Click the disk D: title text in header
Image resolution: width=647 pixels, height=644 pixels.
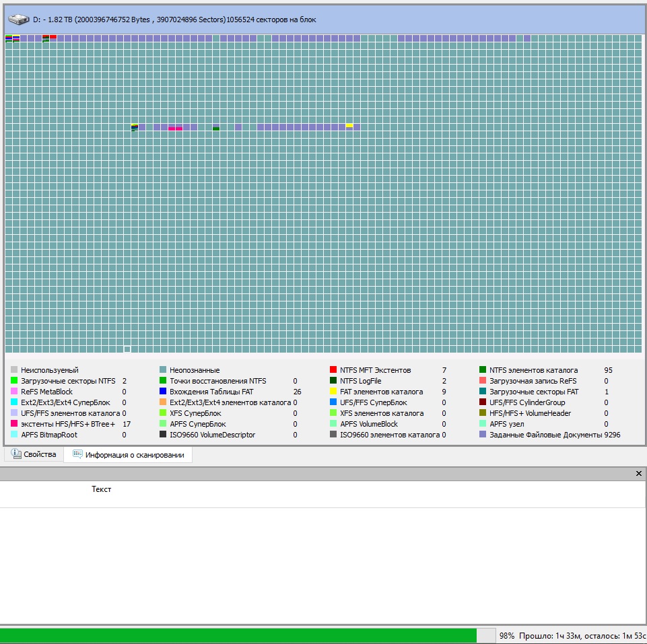[174, 20]
